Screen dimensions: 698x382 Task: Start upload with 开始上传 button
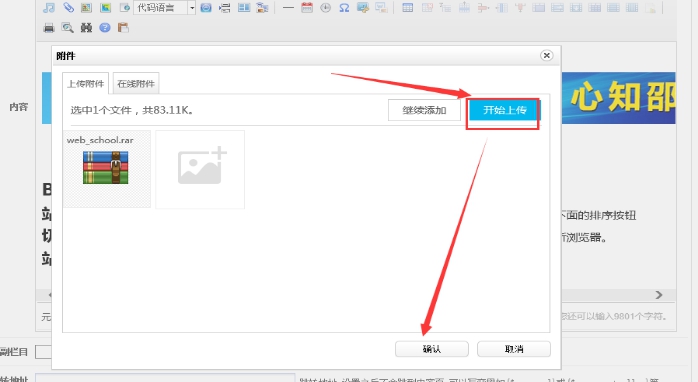pyautogui.click(x=504, y=110)
